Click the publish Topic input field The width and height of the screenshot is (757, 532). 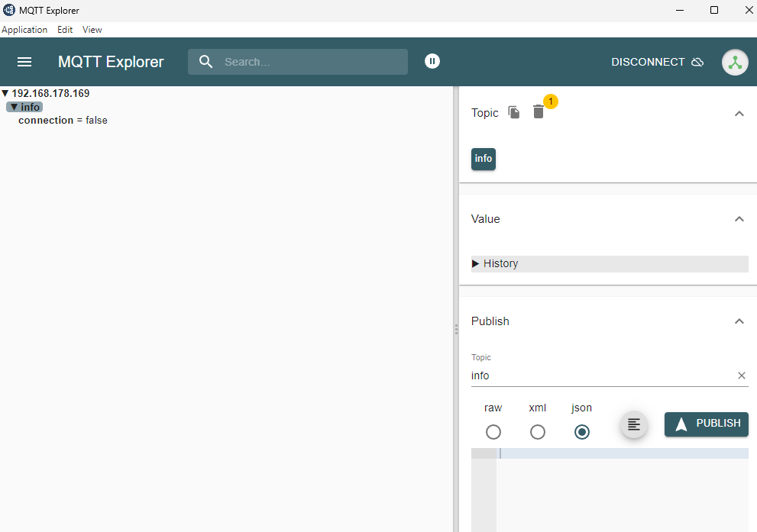pos(603,376)
